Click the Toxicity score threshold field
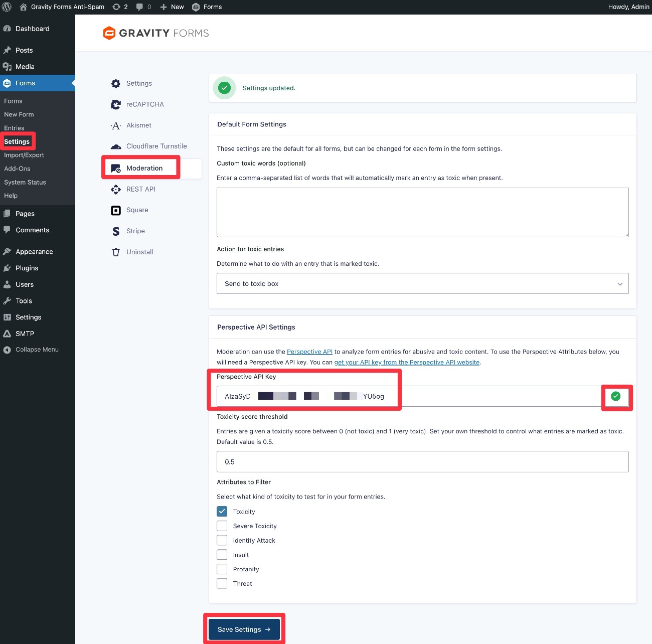This screenshot has height=644, width=652. click(x=422, y=462)
